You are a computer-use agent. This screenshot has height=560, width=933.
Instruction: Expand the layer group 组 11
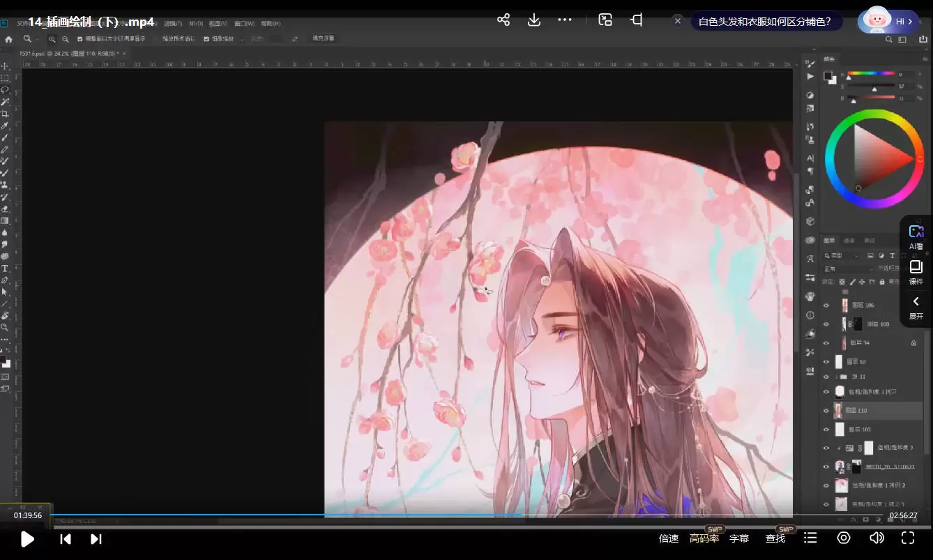(837, 377)
